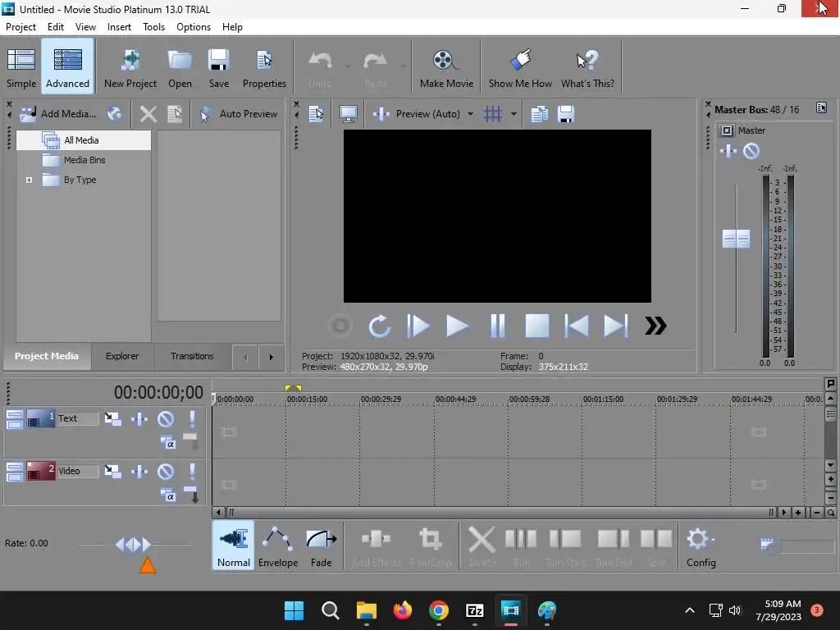The width and height of the screenshot is (840, 630).
Task: Mute the Text track
Action: [166, 419]
